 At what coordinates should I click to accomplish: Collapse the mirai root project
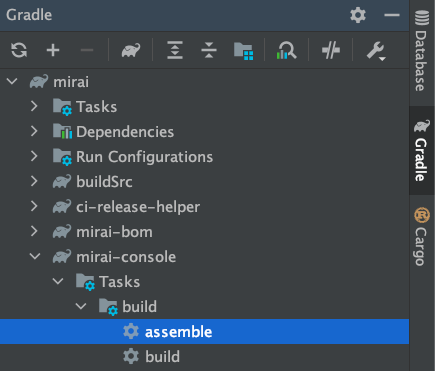[12, 81]
